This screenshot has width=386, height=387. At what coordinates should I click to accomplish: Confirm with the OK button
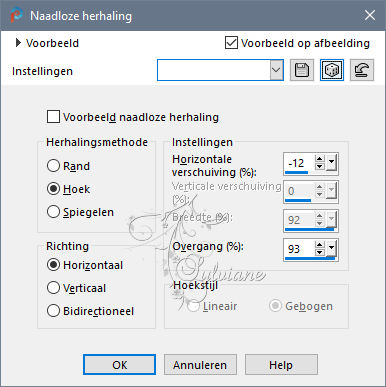click(119, 365)
